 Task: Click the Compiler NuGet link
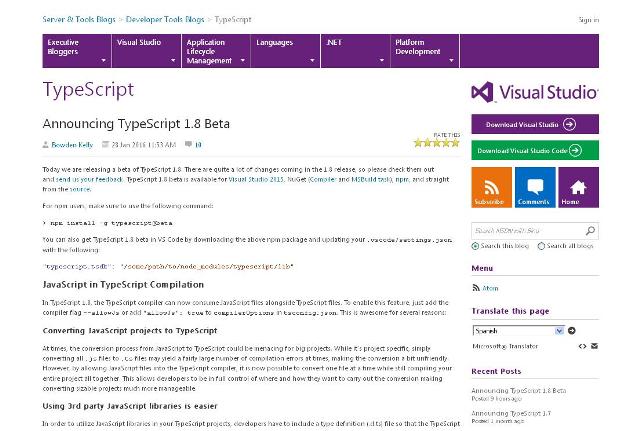point(322,179)
